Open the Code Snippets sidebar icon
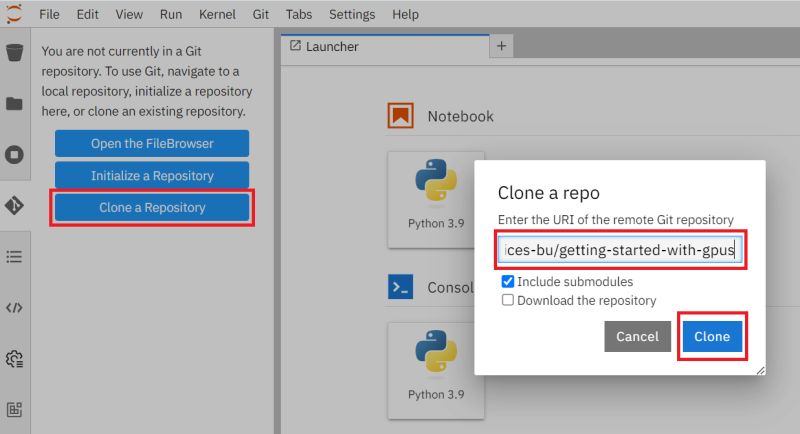The width and height of the screenshot is (800, 434). pyautogui.click(x=14, y=308)
